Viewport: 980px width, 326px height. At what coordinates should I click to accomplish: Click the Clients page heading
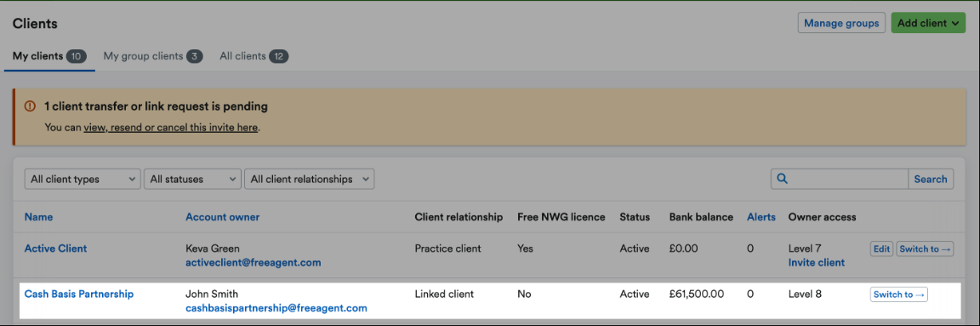(x=35, y=24)
